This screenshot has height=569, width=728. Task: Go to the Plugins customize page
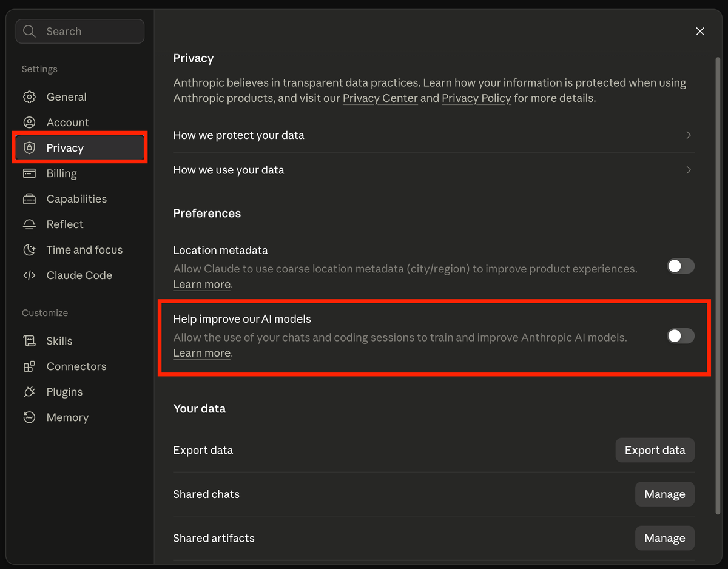[x=80, y=392]
